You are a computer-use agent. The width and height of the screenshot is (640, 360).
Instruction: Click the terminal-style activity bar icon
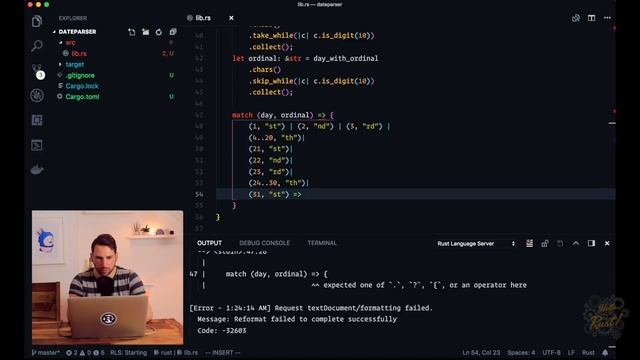click(37, 145)
